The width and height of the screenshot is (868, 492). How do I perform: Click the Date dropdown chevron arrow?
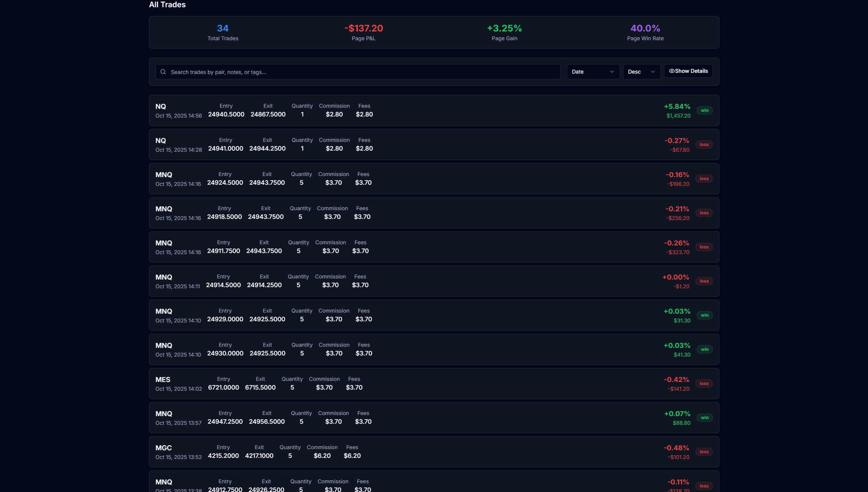(612, 72)
